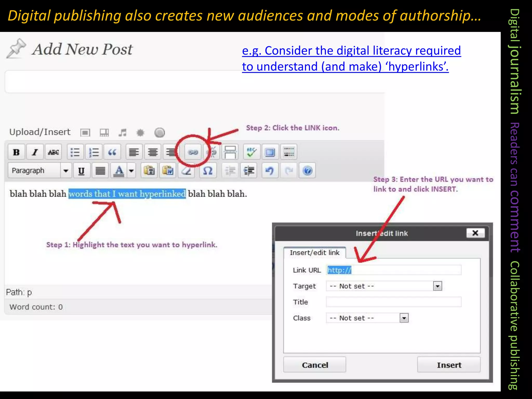Click the highlighted text 'words that I want hyperlinked'
The width and height of the screenshot is (532, 399).
(127, 194)
